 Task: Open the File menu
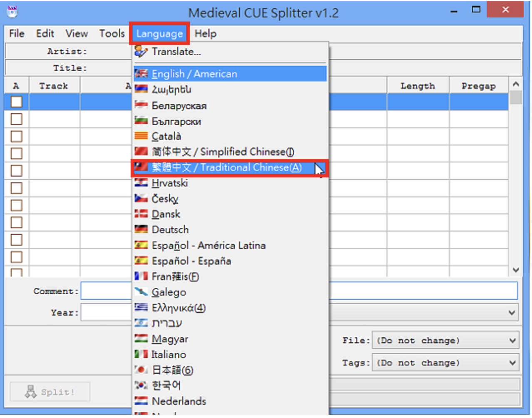point(17,33)
